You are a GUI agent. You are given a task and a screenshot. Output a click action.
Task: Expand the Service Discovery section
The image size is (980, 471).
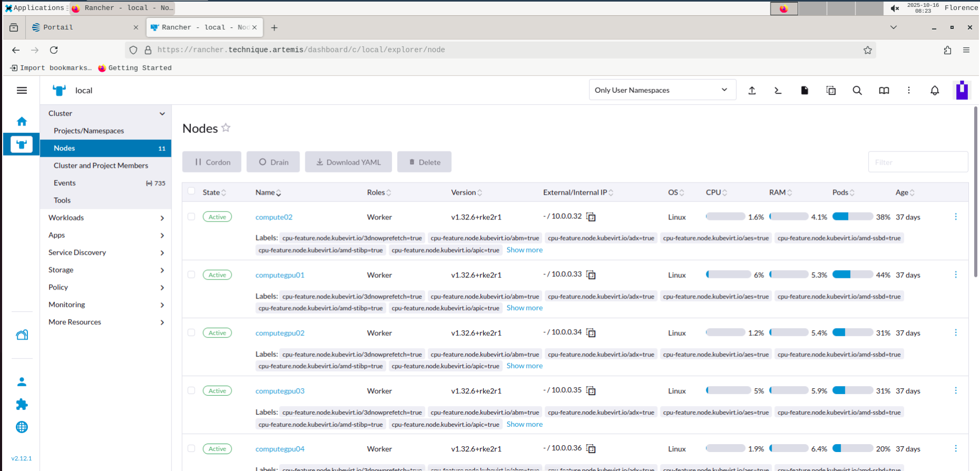162,253
